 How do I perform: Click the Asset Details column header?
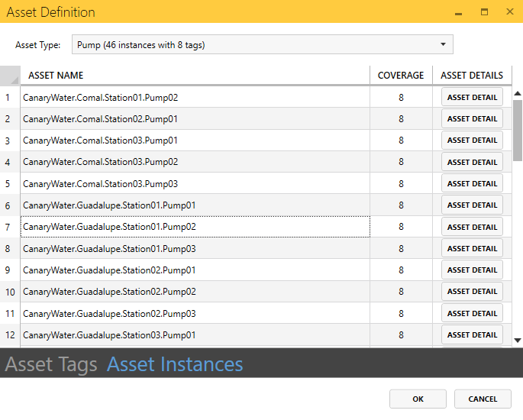[472, 76]
